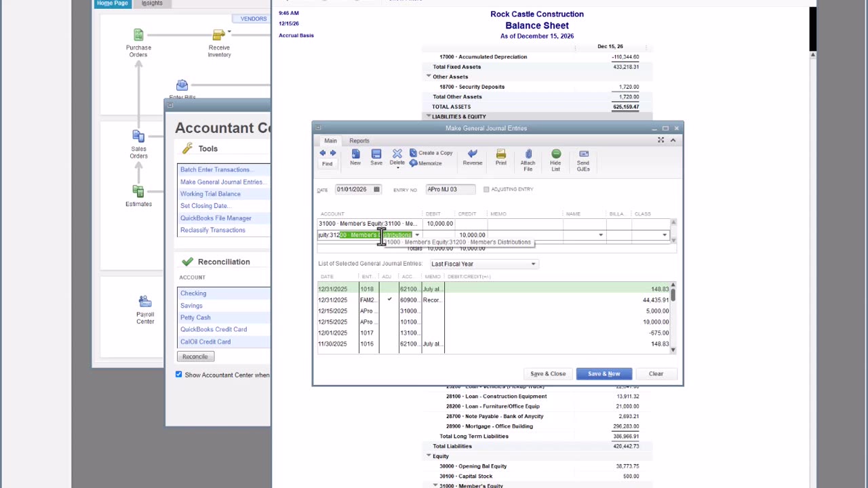Open Set Closing Date link
This screenshot has height=488, width=868.
(205, 206)
